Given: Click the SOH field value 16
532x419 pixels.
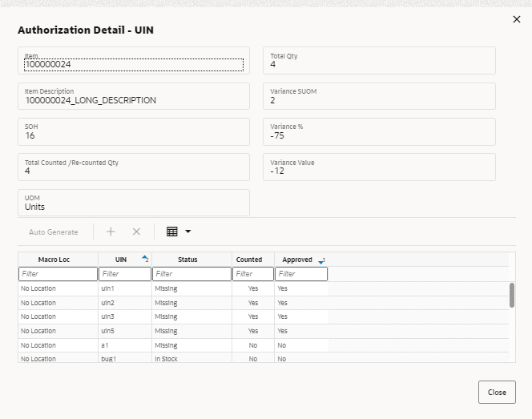Looking at the screenshot, I should (x=134, y=131).
